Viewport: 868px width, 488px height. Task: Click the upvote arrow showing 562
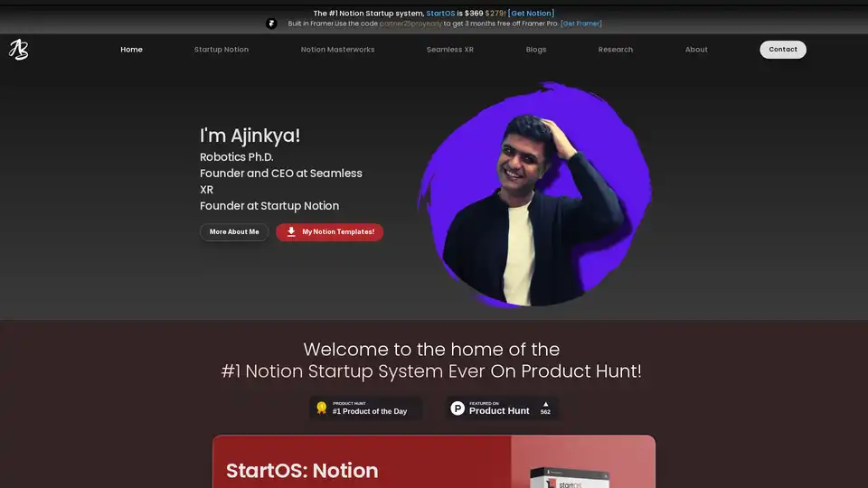(545, 405)
